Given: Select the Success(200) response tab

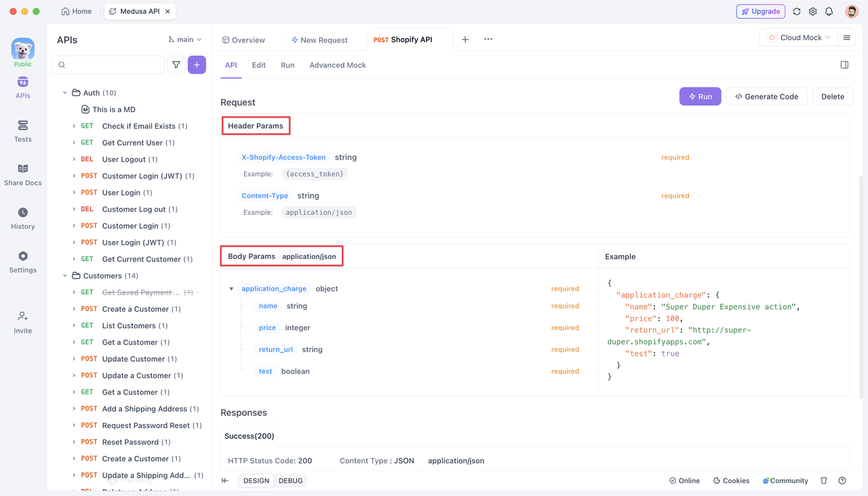Looking at the screenshot, I should (x=250, y=436).
